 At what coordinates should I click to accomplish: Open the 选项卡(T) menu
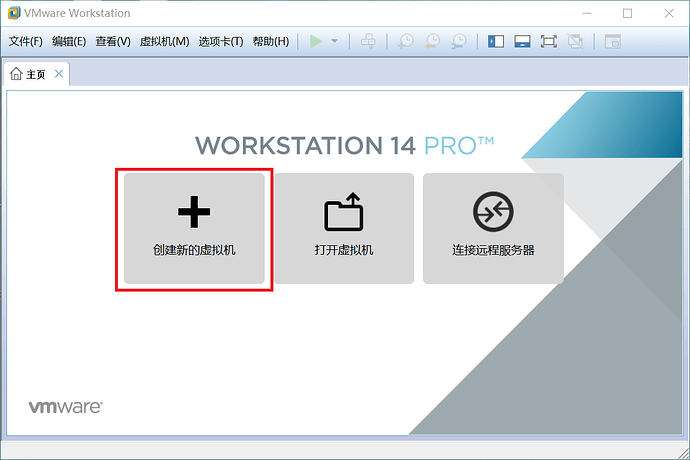point(220,41)
